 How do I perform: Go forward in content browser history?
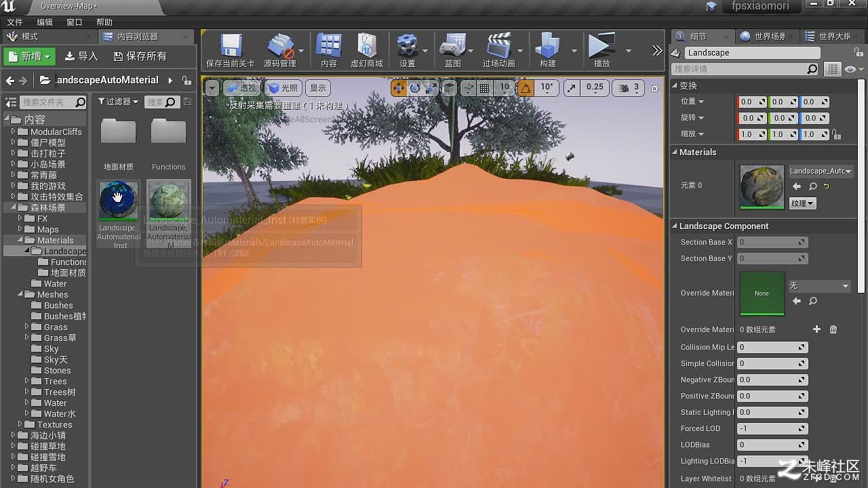(x=23, y=81)
